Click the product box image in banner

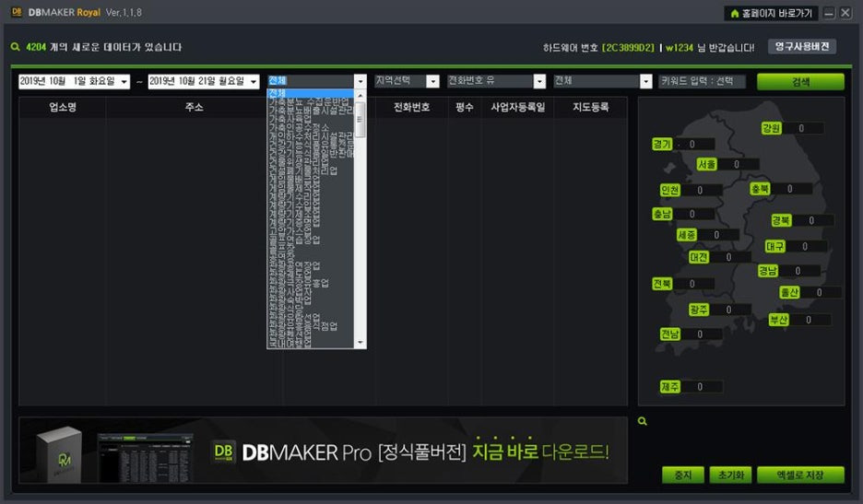click(x=59, y=454)
